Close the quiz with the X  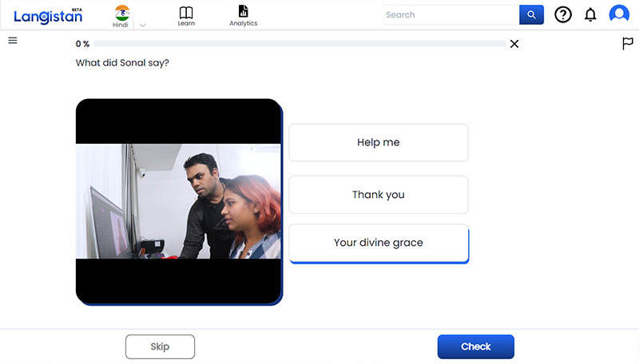[514, 44]
